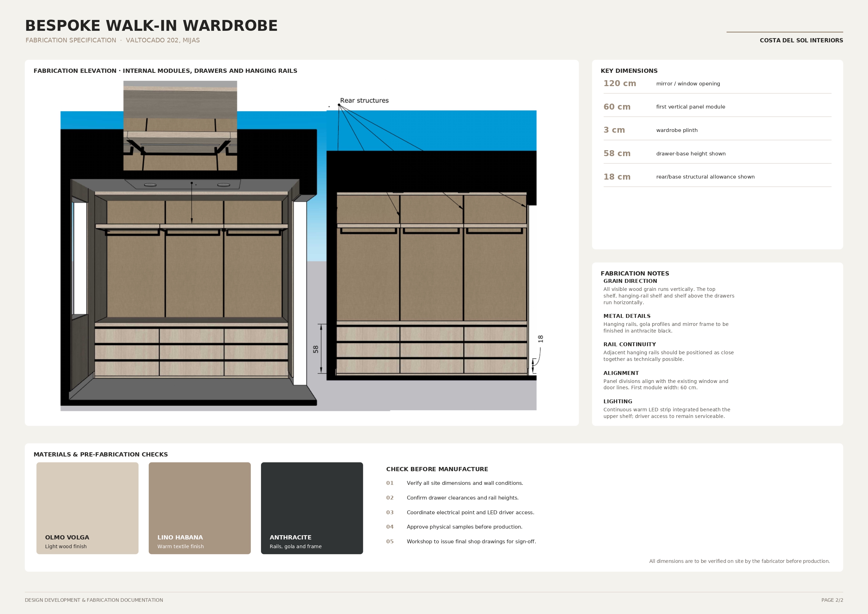Screen dimensions: 868x614
Task: Click the '18' dimension on the elevation drawing
Action: pyautogui.click(x=541, y=339)
